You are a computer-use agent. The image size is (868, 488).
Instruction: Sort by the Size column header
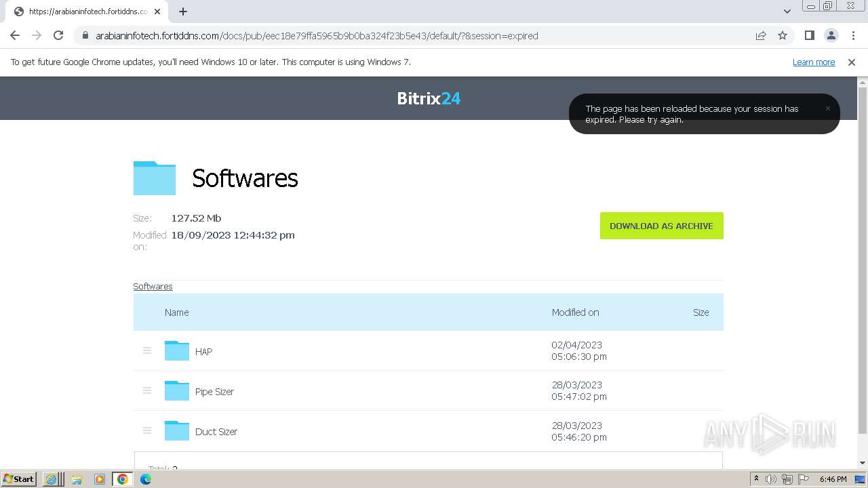click(701, 312)
